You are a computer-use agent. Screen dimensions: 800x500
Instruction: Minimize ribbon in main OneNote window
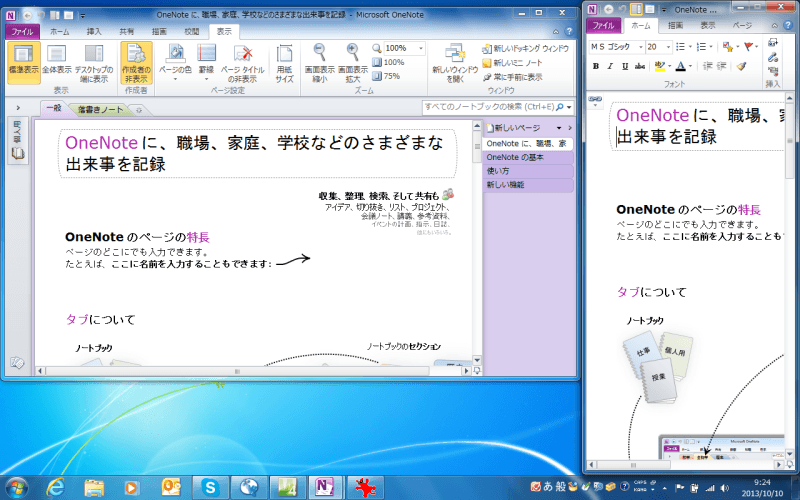(556, 32)
